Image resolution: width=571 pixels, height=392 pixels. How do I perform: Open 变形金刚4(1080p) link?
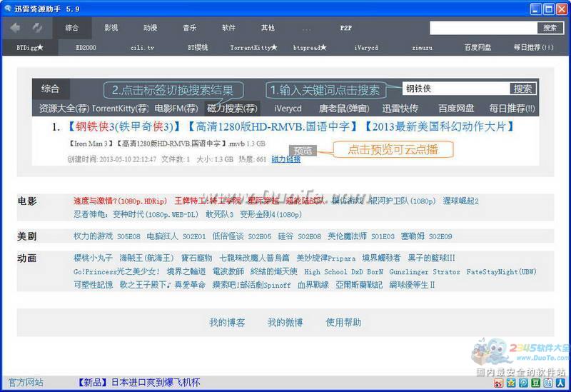coord(271,214)
